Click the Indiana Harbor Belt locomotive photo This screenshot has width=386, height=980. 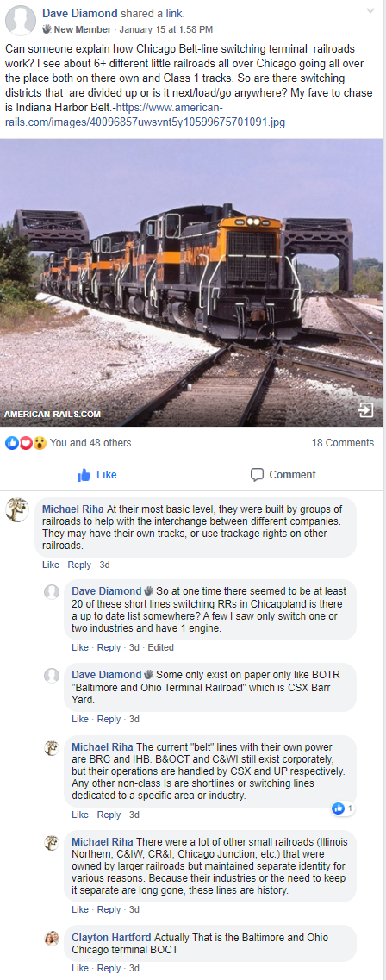[x=193, y=283]
